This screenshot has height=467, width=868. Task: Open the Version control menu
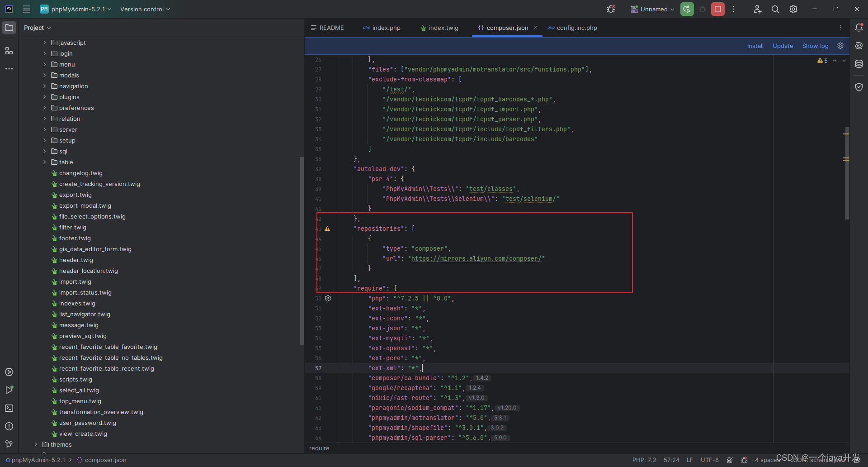click(144, 9)
